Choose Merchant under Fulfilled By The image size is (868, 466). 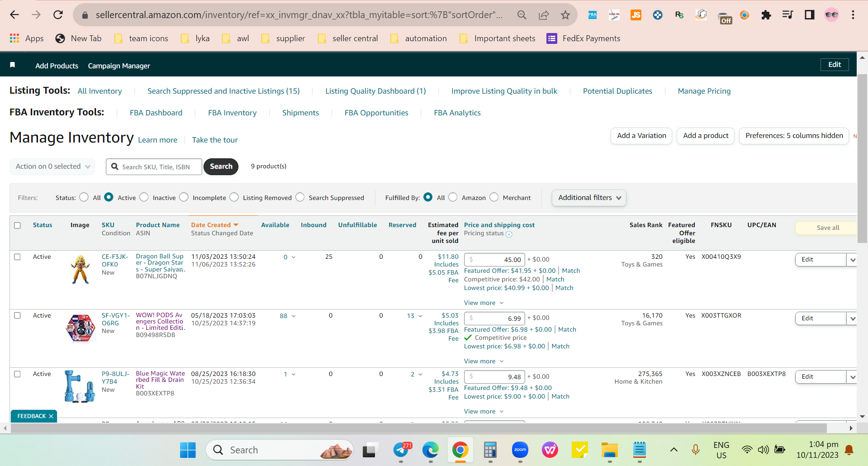[494, 197]
